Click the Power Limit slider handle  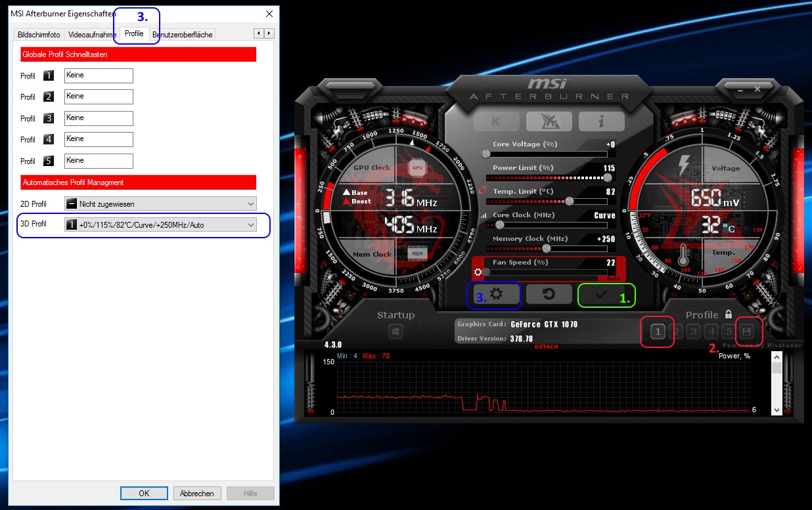608,177
